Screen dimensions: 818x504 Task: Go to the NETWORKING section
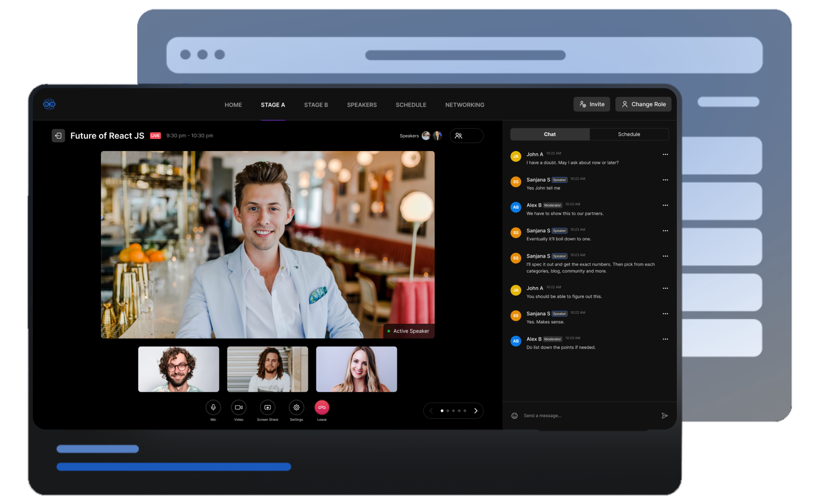click(464, 105)
